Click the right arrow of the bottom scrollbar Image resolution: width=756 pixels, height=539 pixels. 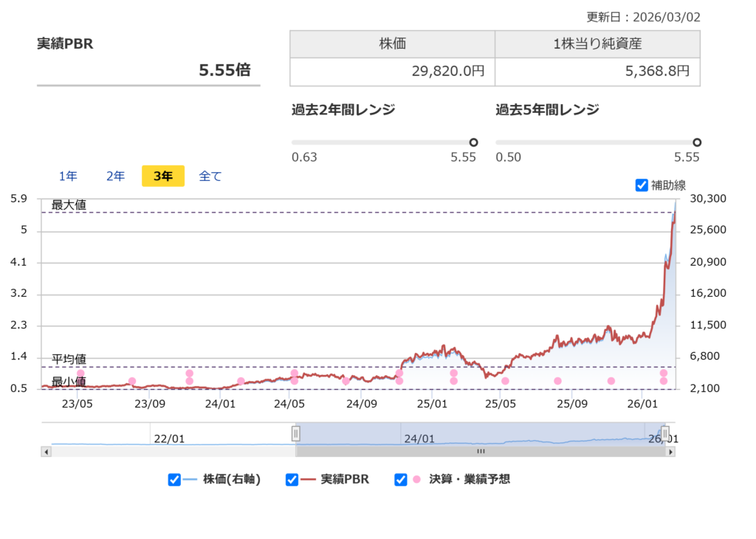[672, 450]
